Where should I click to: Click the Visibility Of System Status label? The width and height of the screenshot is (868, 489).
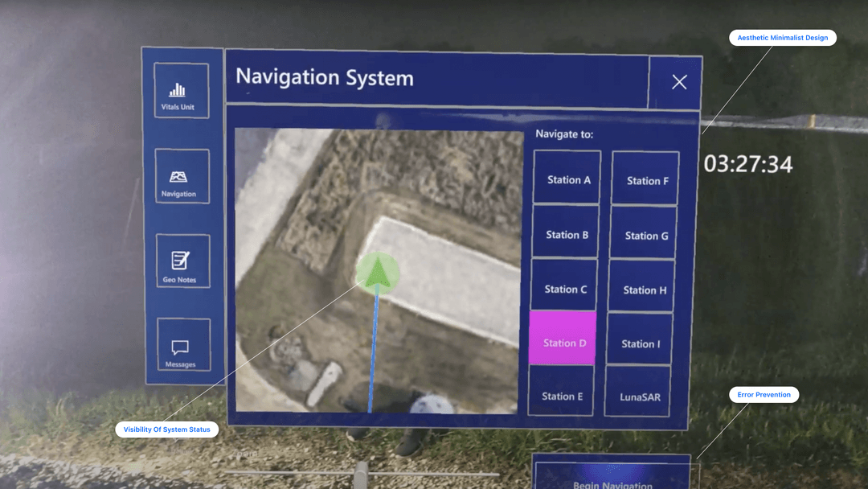pyautogui.click(x=166, y=429)
